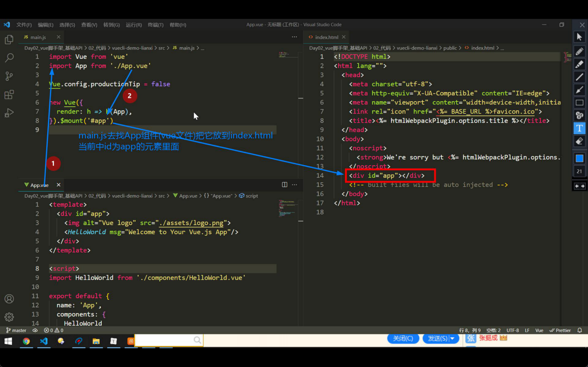The image size is (588, 367).
Task: Close the index.html tab
Action: pyautogui.click(x=344, y=37)
